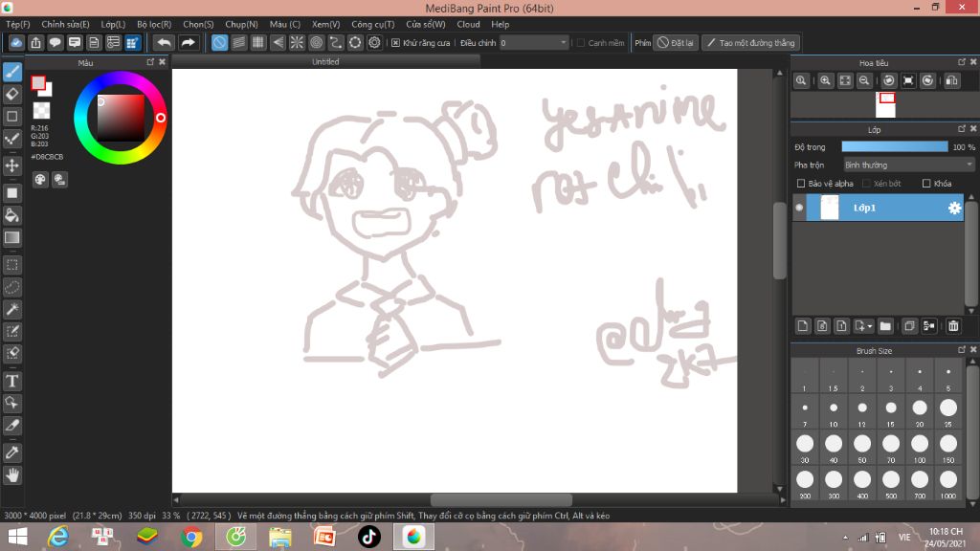Show hidden system tray icons
Viewport: 980px width, 551px height.
pos(845,538)
